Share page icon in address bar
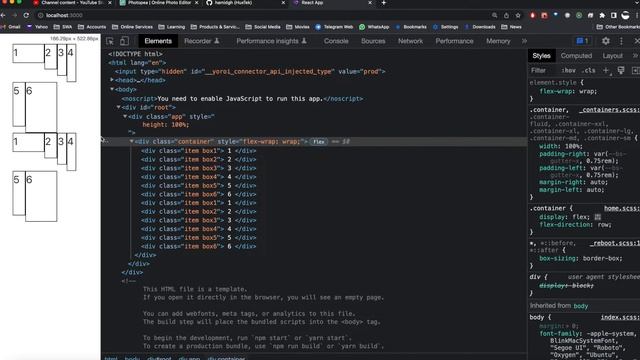The height and width of the screenshot is (360, 640). pos(506,15)
